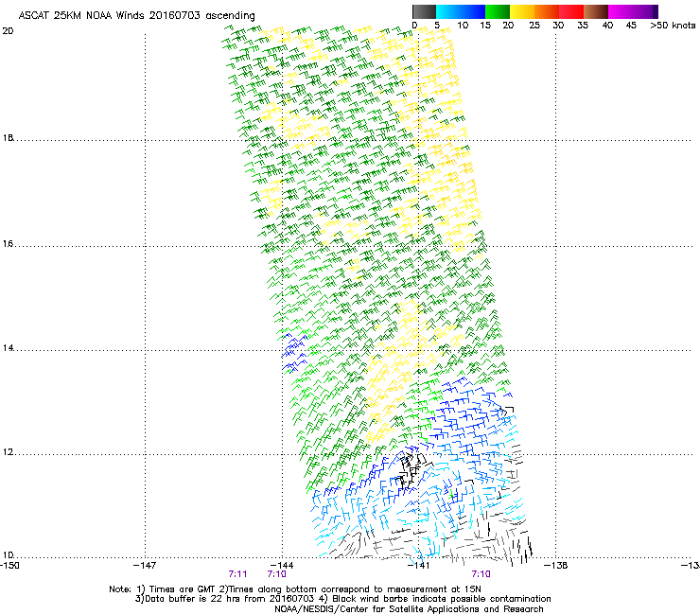Click the longitude axis label '-138'
This screenshot has width=700, height=615.
556,566
